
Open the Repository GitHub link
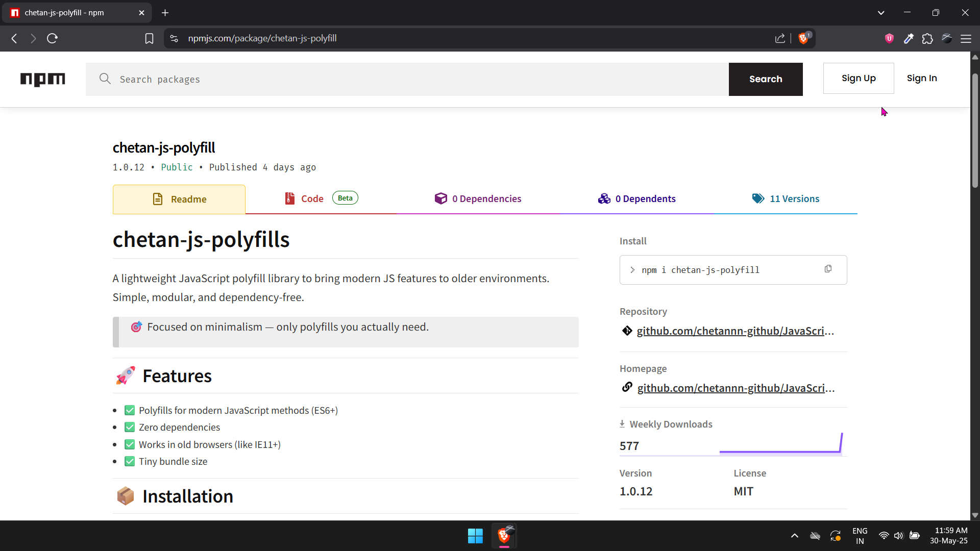tap(735, 331)
